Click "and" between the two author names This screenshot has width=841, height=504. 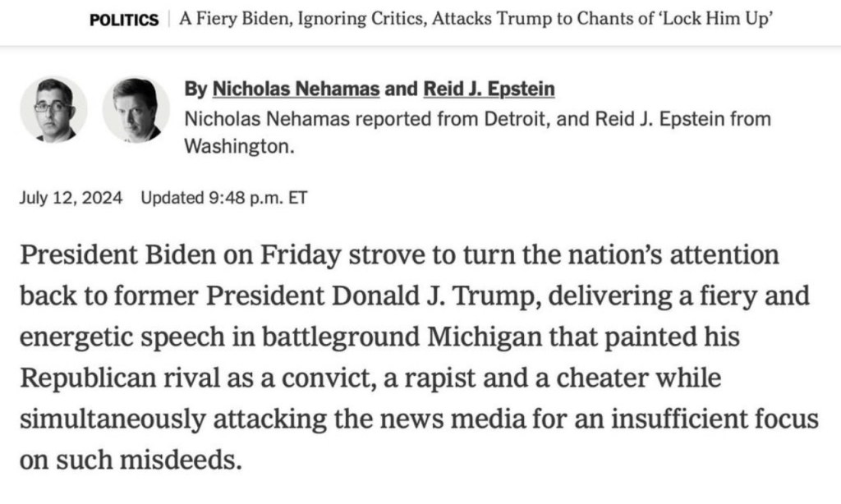pyautogui.click(x=402, y=89)
